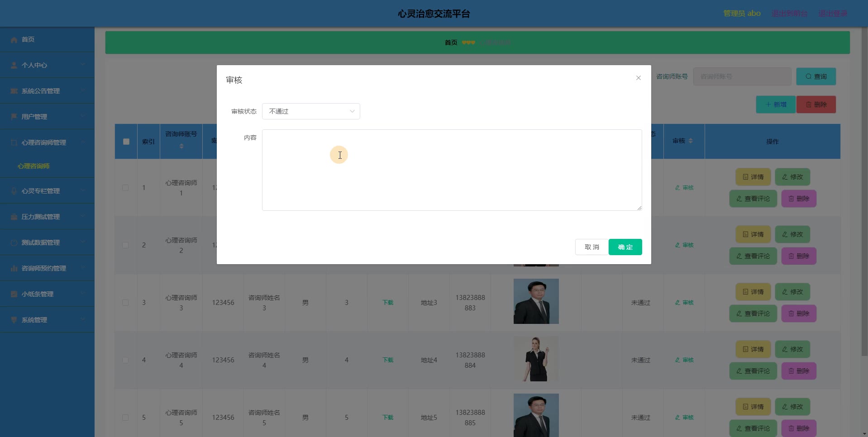The height and width of the screenshot is (437, 868).
Task: Click the icon beside 压力测试管理
Action: click(x=14, y=217)
